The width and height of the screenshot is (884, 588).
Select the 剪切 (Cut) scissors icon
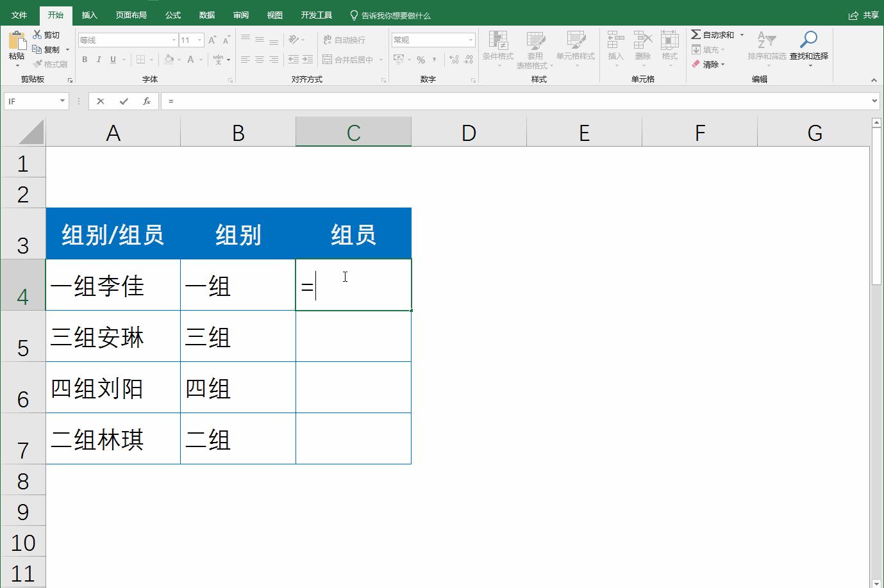[38, 35]
